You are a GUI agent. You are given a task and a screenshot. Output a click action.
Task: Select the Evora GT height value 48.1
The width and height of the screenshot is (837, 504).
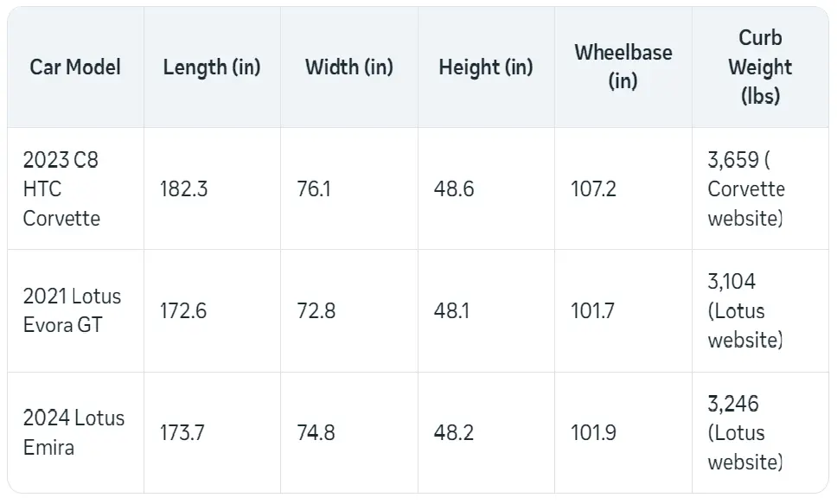click(x=451, y=310)
